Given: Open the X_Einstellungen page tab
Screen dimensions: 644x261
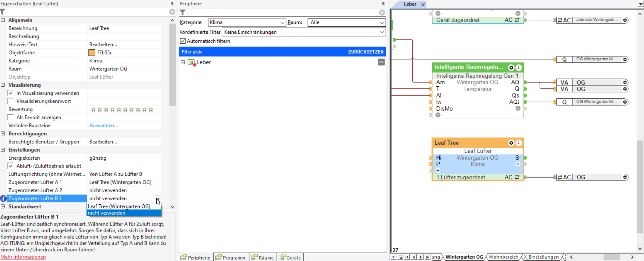Looking at the screenshot, I should pos(541,257).
